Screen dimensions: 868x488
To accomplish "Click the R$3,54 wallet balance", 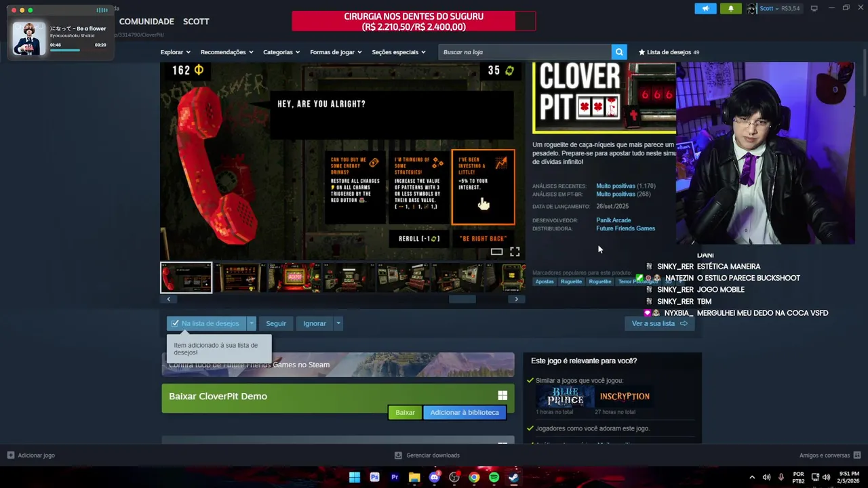I will click(x=791, y=8).
